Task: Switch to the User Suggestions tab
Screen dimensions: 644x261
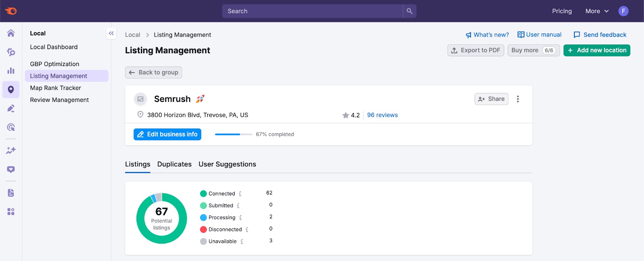Action: click(227, 164)
